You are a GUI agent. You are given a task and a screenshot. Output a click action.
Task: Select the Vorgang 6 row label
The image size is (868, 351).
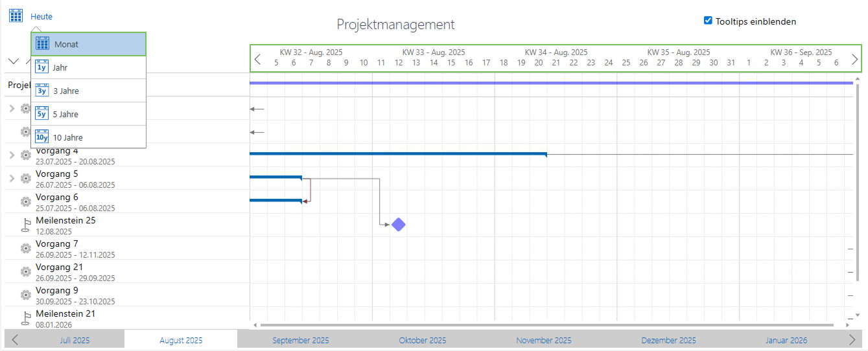click(57, 198)
